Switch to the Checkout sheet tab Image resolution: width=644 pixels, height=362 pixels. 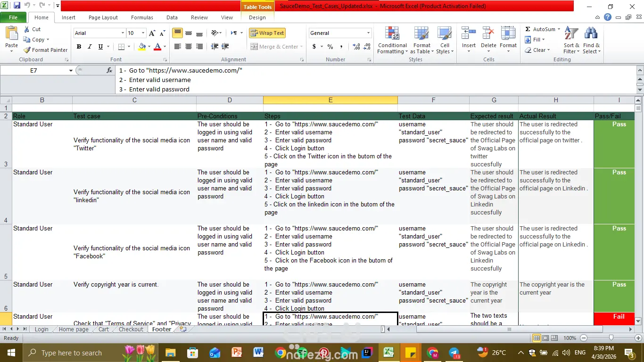point(131,329)
